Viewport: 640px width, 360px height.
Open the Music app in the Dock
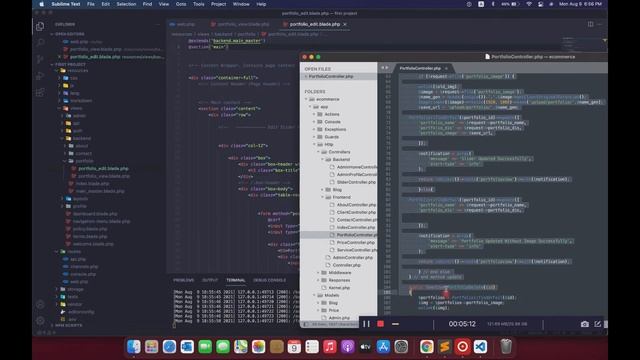point(330,347)
